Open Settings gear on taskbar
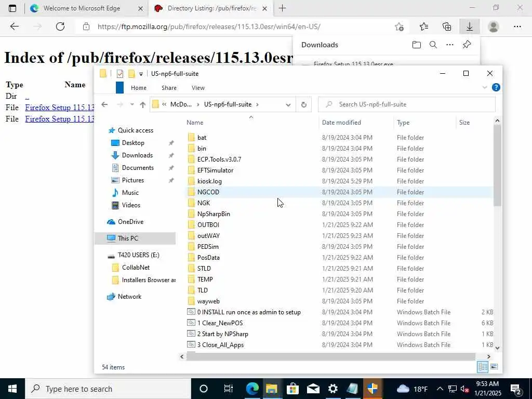 coord(333,389)
